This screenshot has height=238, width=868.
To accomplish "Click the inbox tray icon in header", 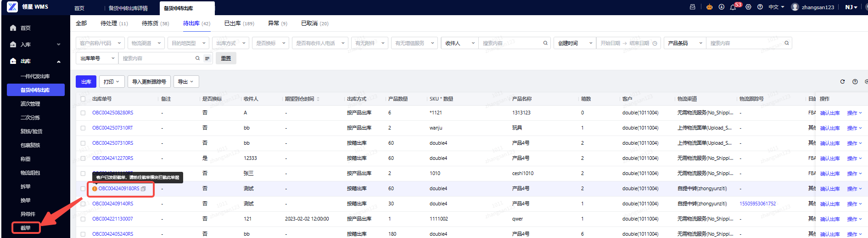I will point(693,7).
